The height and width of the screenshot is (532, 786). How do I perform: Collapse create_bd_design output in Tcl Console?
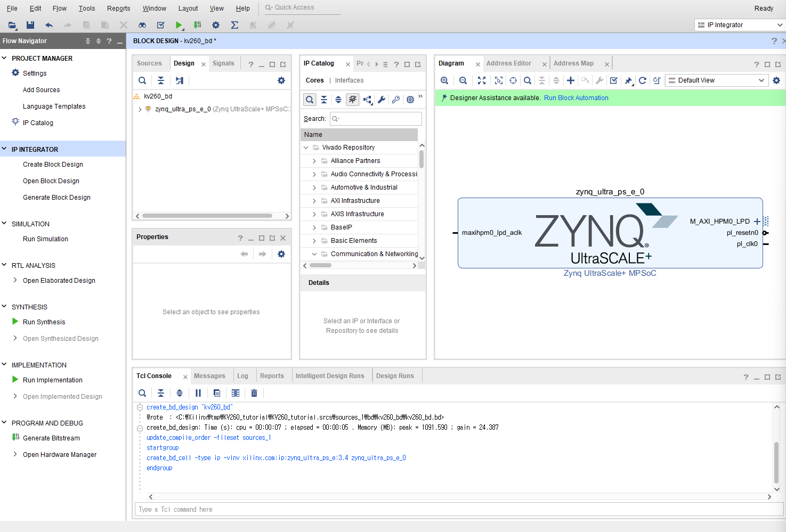(x=140, y=407)
